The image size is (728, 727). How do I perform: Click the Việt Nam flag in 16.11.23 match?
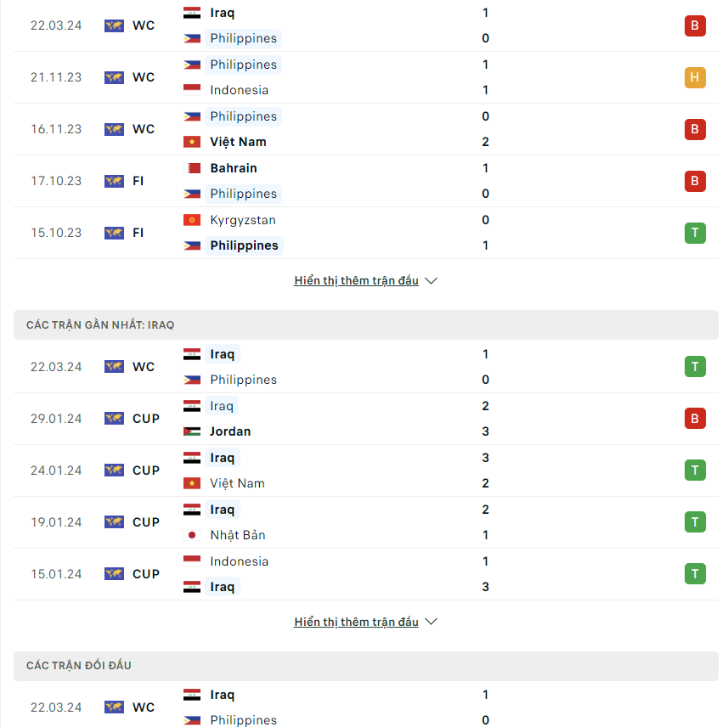(x=192, y=142)
